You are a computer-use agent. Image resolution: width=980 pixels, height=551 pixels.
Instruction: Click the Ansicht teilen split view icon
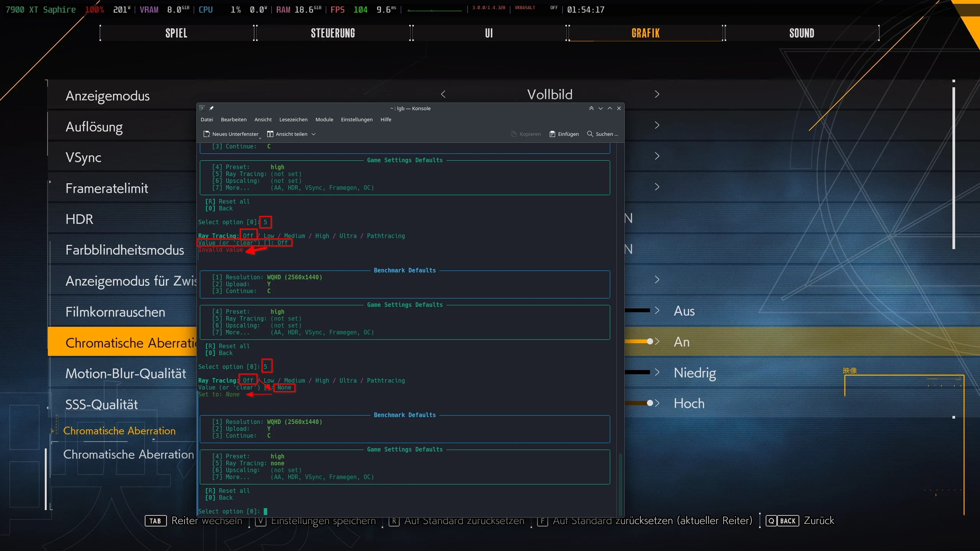pos(270,134)
